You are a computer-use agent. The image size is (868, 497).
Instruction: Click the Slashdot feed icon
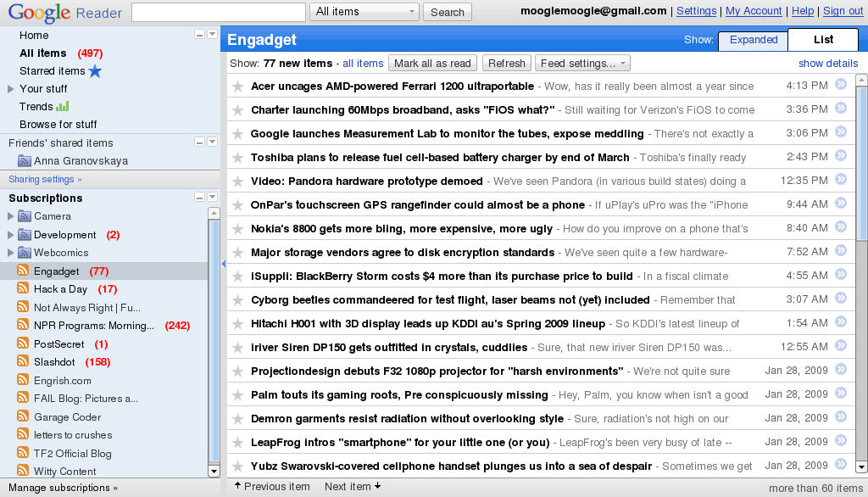tap(21, 362)
